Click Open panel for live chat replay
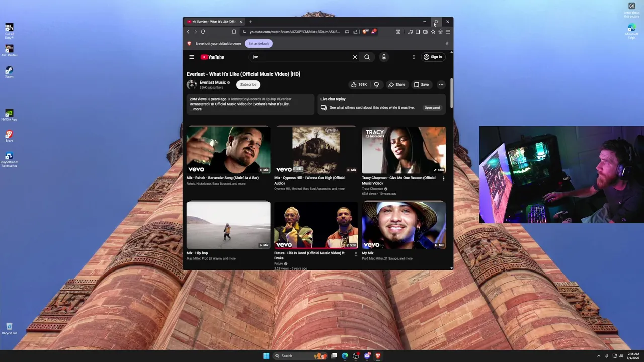This screenshot has height=362, width=644. click(x=432, y=108)
